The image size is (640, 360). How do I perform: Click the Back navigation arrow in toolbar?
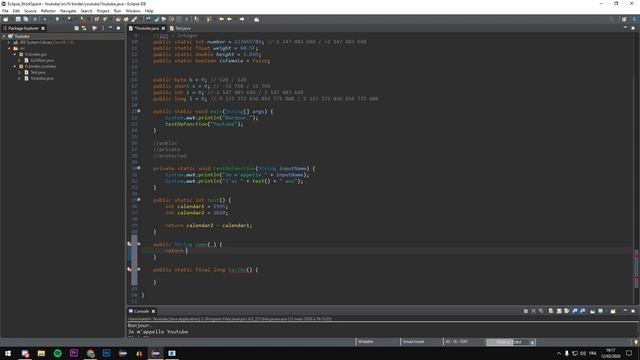229,19
